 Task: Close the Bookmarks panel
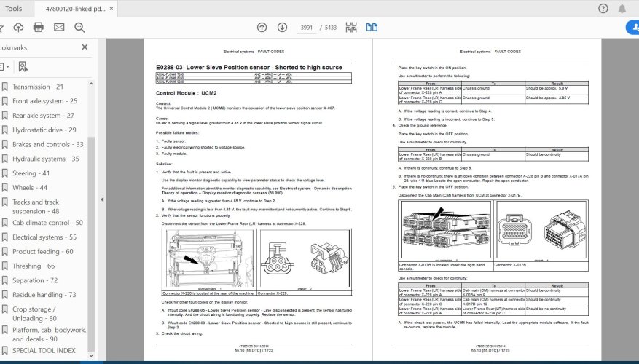click(85, 47)
